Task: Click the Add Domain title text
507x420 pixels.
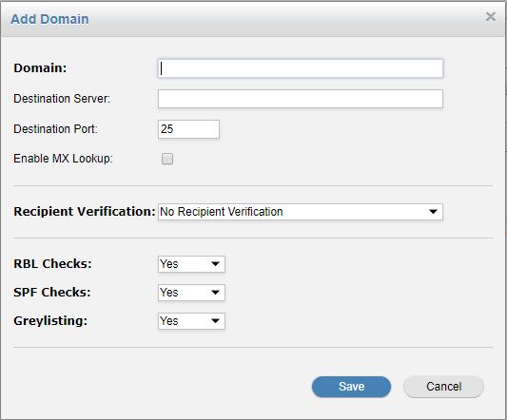Action: click(x=49, y=19)
